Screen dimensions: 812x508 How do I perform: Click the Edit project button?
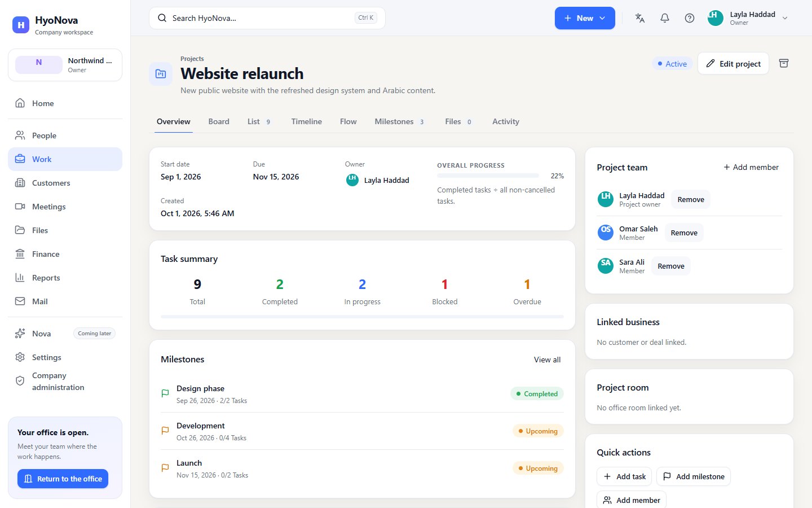733,63
